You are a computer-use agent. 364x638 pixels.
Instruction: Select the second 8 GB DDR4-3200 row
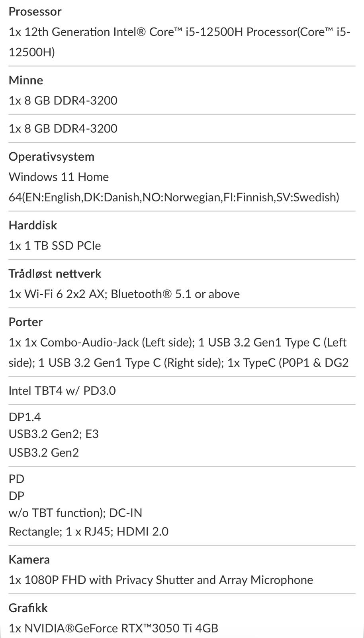(63, 128)
